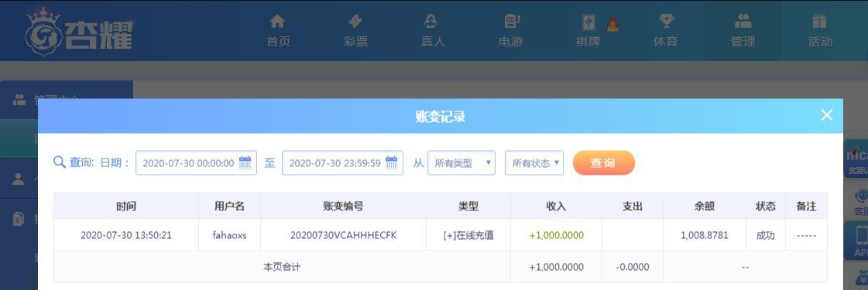868x290 pixels.
Task: Click the APP phone icon on right edge
Action: pos(861,235)
